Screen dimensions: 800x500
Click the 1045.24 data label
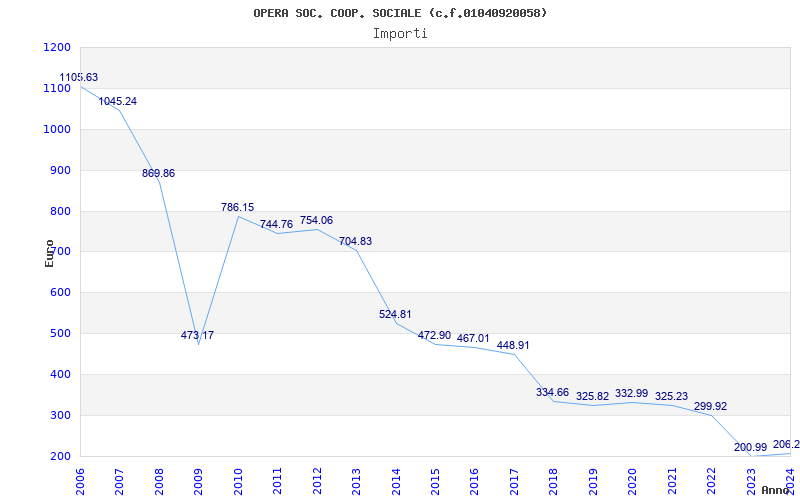118,102
